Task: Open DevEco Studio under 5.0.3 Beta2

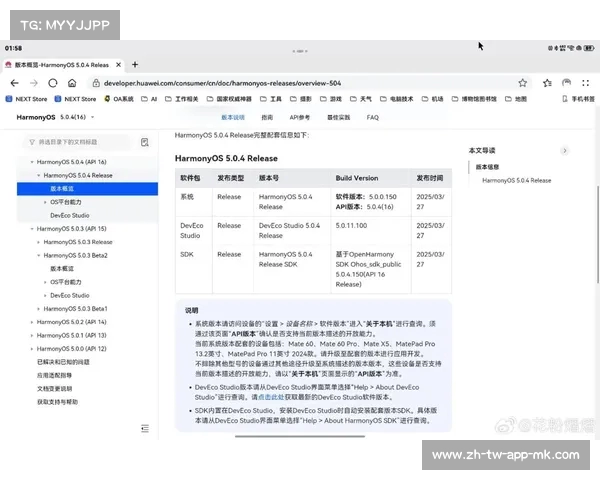Action: tap(70, 296)
